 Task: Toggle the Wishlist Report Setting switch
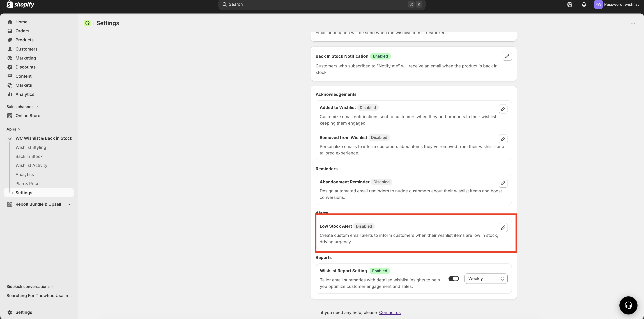click(x=454, y=279)
